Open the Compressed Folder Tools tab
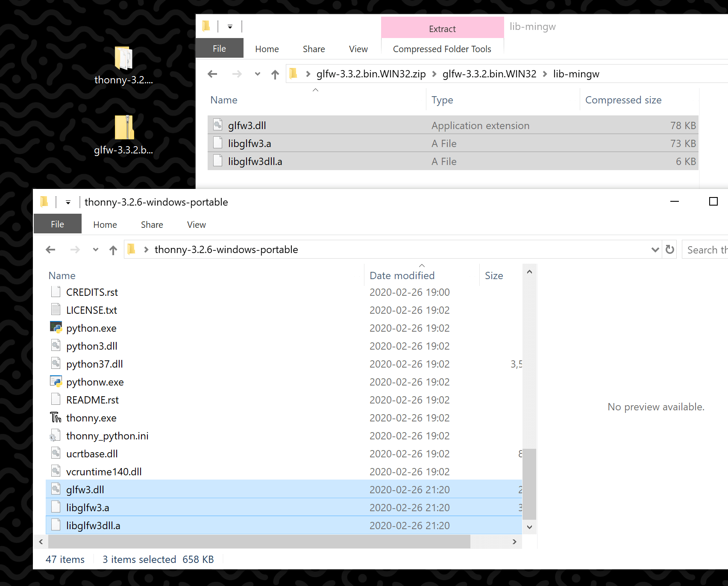 click(x=442, y=49)
